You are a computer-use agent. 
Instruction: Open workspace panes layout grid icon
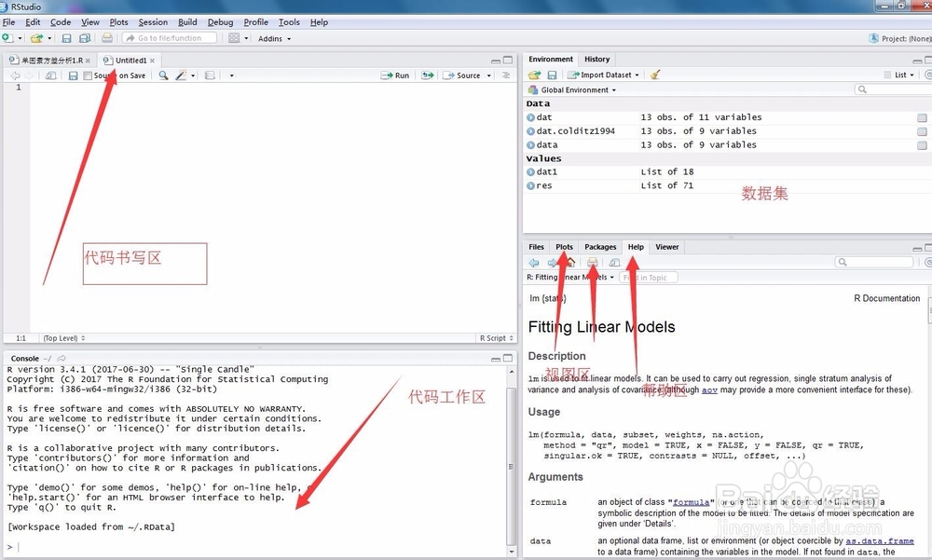coord(234,38)
